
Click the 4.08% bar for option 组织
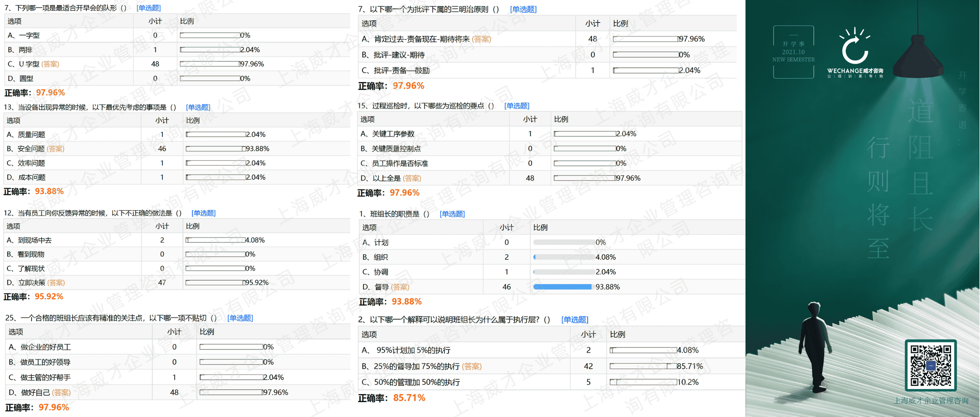click(564, 257)
